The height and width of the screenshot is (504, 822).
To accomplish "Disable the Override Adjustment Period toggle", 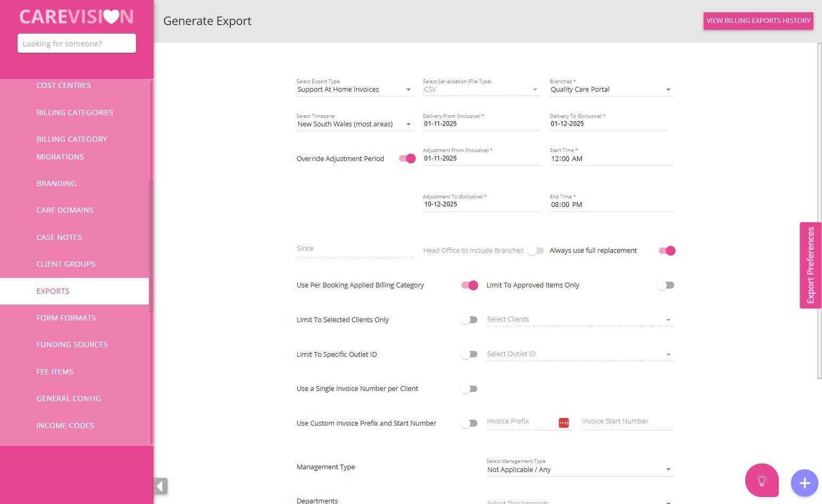I will tap(408, 158).
